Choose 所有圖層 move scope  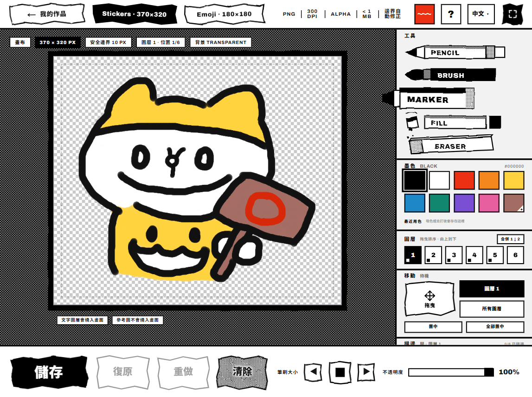[x=492, y=309]
